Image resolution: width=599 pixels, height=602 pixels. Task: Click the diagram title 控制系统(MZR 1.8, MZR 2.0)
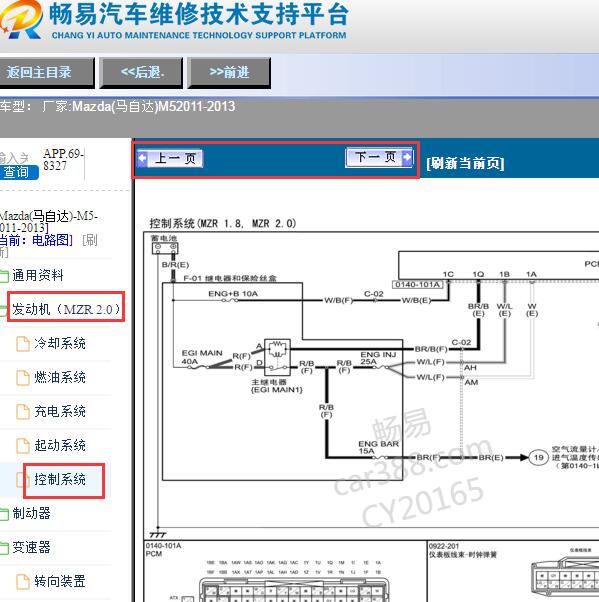223,223
